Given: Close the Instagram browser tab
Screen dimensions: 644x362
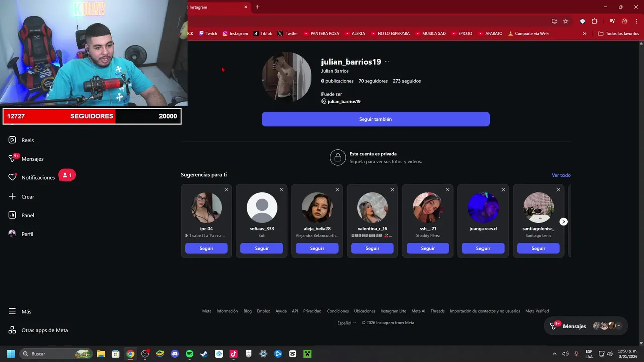Looking at the screenshot, I should pos(246,7).
